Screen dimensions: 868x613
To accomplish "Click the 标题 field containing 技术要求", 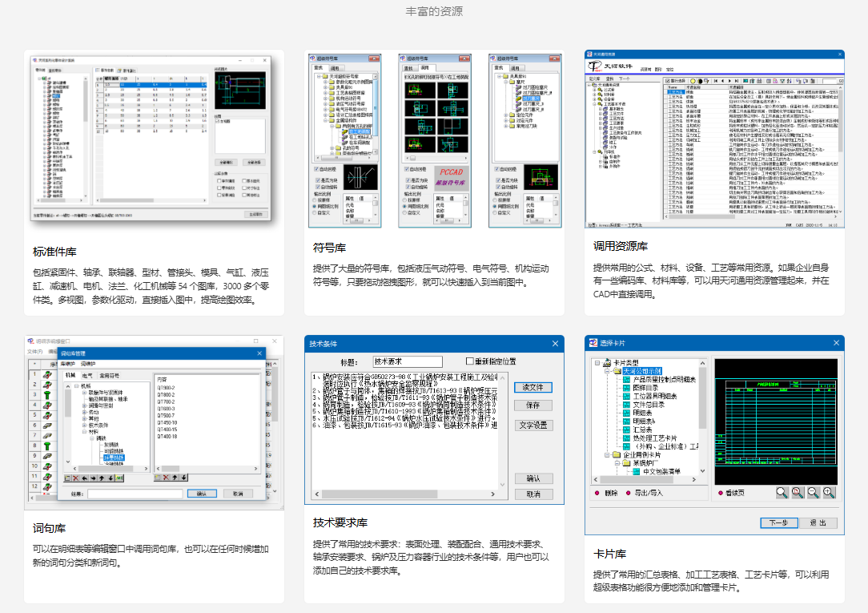I will click(408, 361).
